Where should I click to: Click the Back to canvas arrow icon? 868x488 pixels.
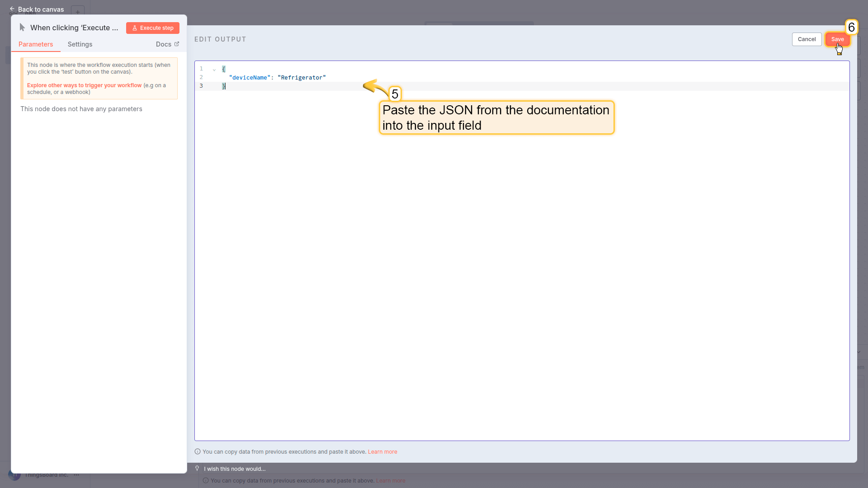tap(12, 9)
